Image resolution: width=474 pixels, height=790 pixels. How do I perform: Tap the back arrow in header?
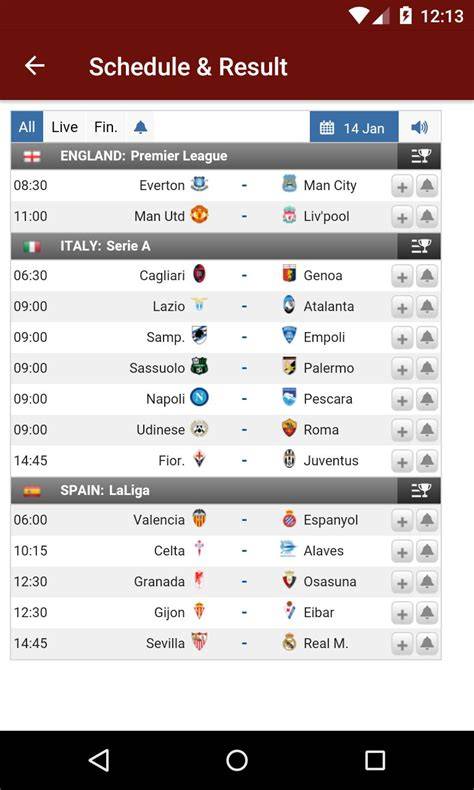(x=35, y=66)
